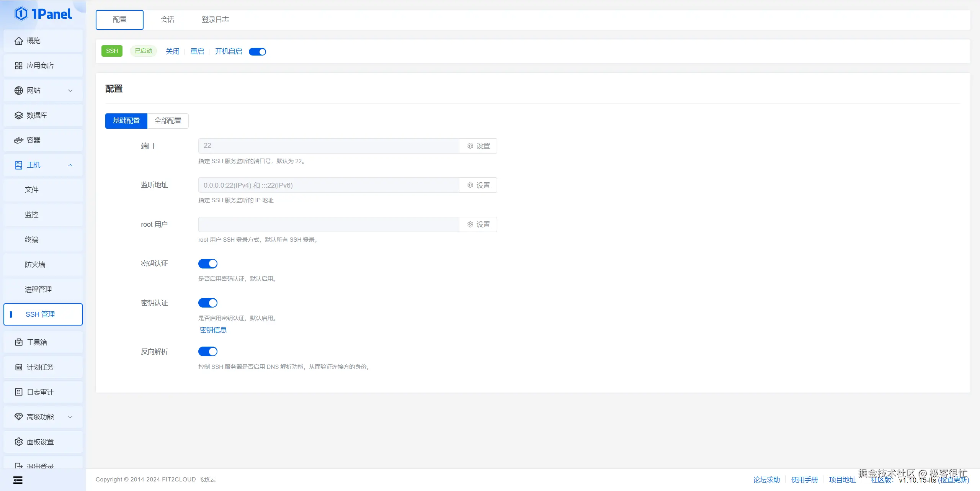Click the 数据库 database layers icon
980x491 pixels.
18,115
